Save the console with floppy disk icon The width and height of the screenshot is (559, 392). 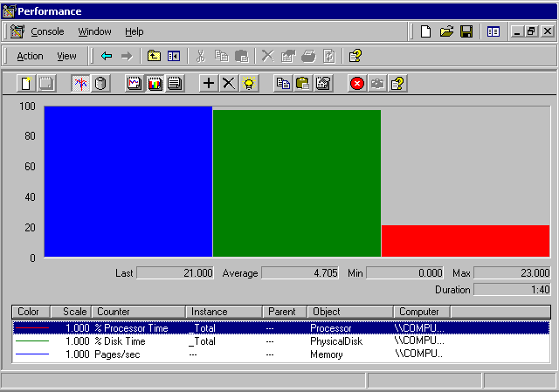pyautogui.click(x=466, y=31)
